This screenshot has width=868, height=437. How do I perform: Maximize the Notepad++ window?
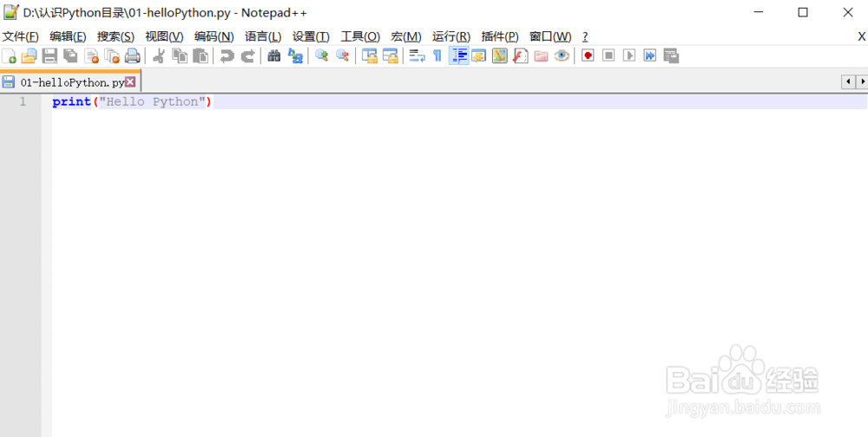[x=803, y=12]
